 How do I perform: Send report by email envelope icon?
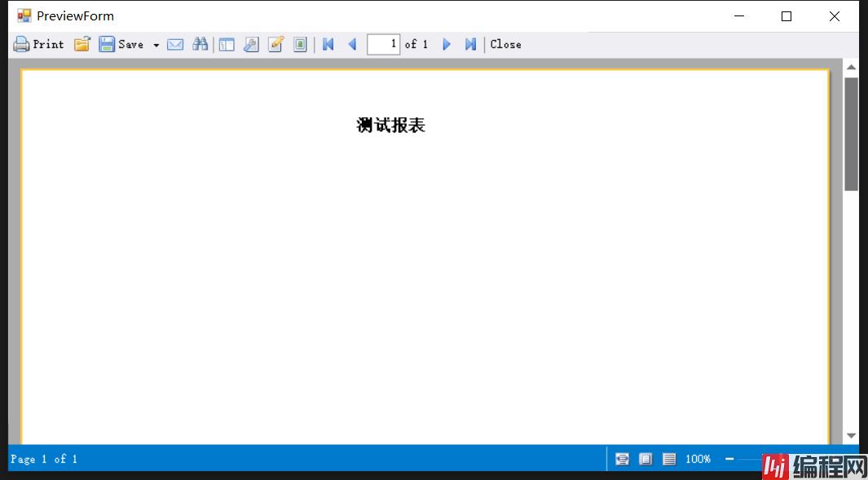click(175, 45)
